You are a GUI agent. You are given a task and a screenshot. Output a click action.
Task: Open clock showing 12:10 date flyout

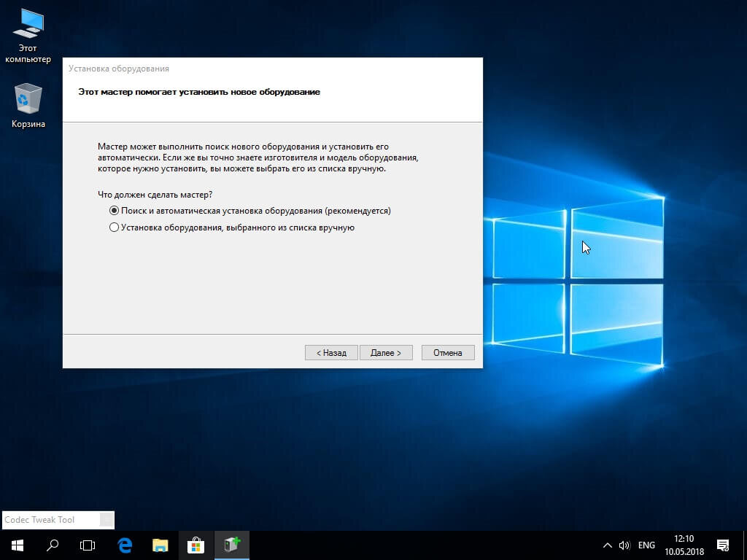(684, 545)
